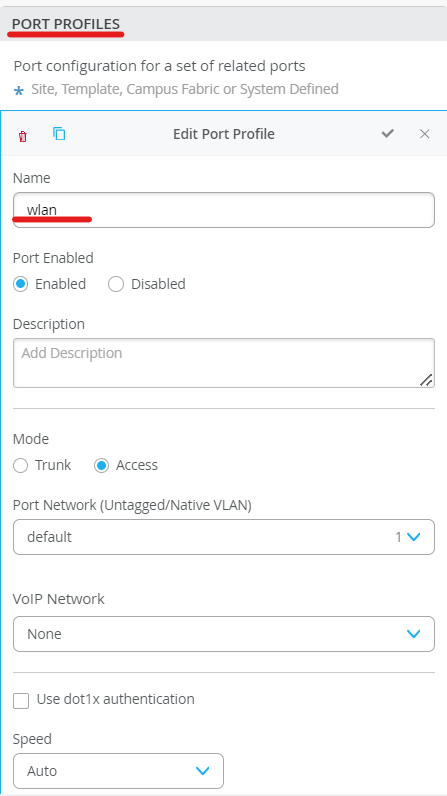Choose Trunk mode
The image size is (447, 796).
click(x=21, y=466)
